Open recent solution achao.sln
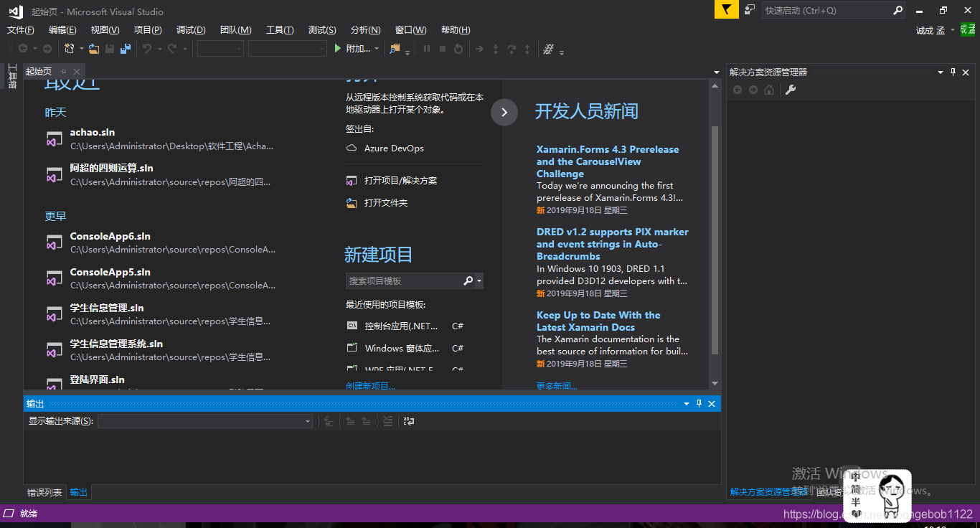This screenshot has width=980, height=528. tap(93, 132)
